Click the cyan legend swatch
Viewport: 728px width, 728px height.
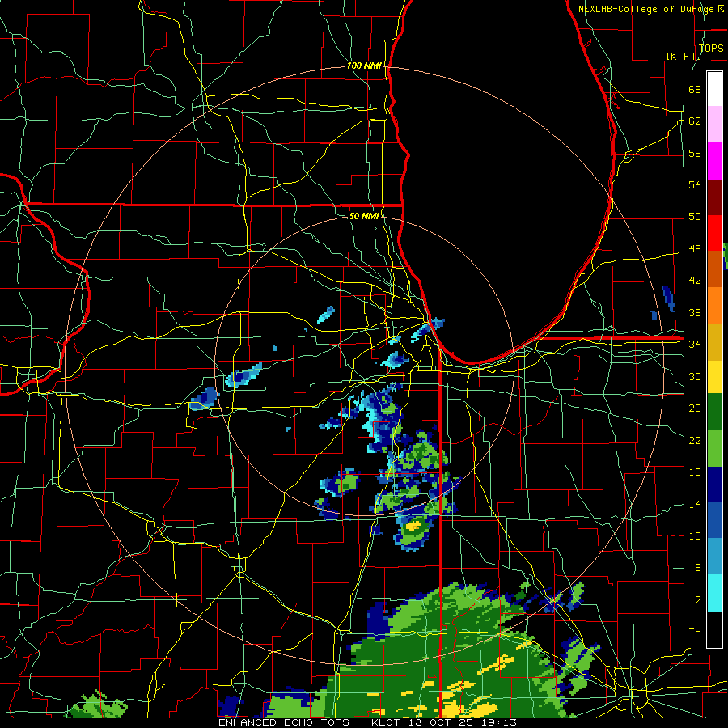(x=714, y=592)
